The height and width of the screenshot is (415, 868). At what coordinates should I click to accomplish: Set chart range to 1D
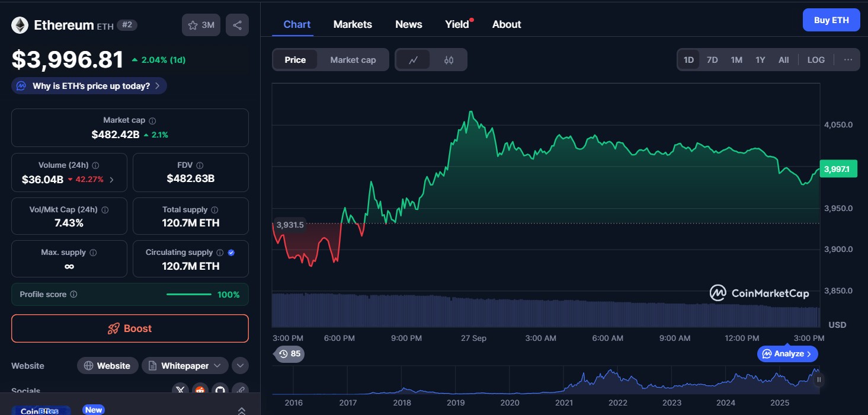click(688, 60)
